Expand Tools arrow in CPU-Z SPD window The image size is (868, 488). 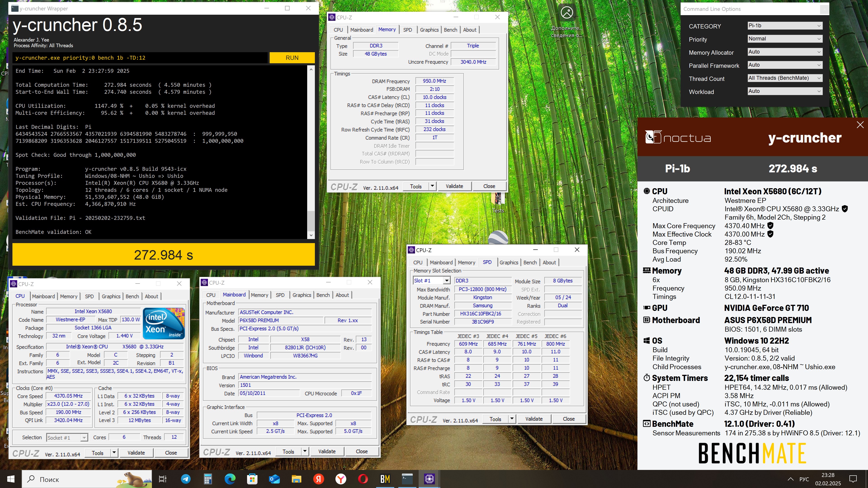tap(512, 419)
